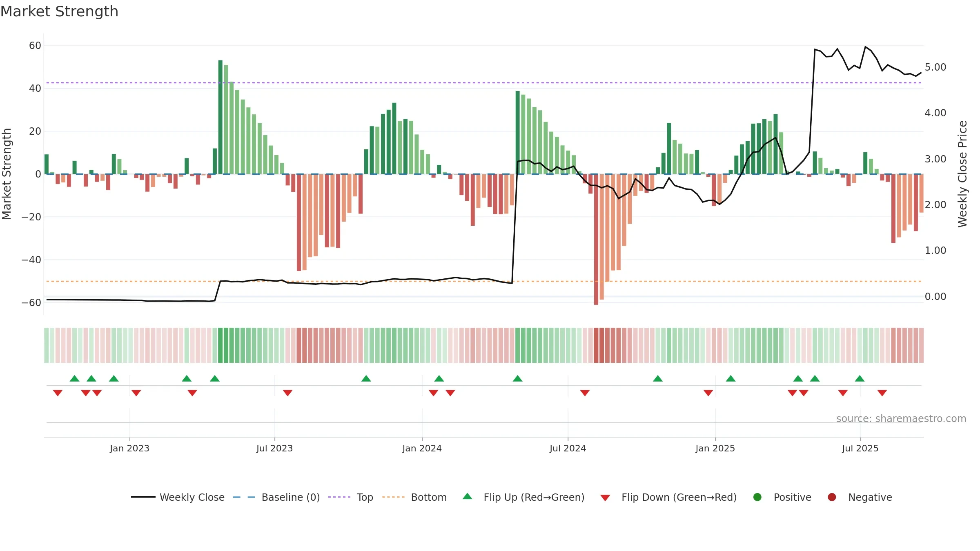This screenshot has width=980, height=551.
Task: Click the 60 left axis tick label
Action: 35,45
